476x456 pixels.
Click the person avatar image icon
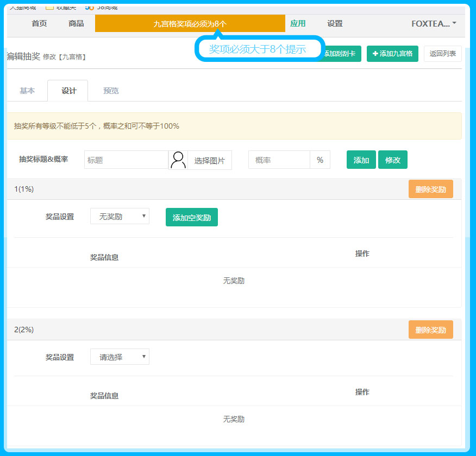coord(178,160)
